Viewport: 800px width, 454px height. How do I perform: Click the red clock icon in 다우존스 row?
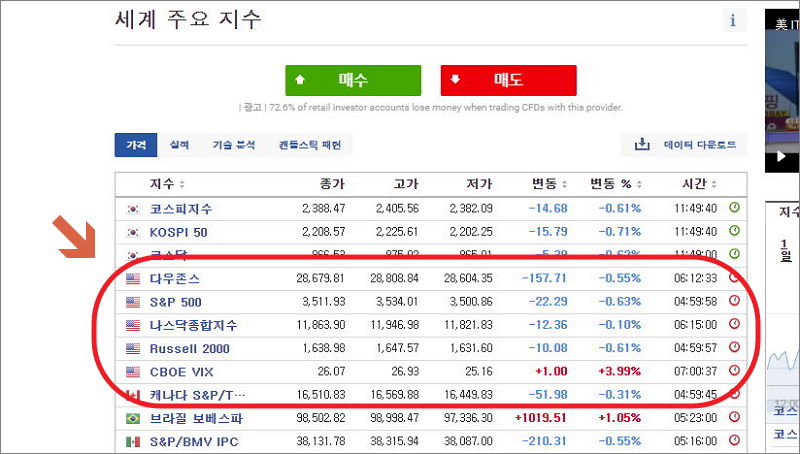(x=734, y=278)
